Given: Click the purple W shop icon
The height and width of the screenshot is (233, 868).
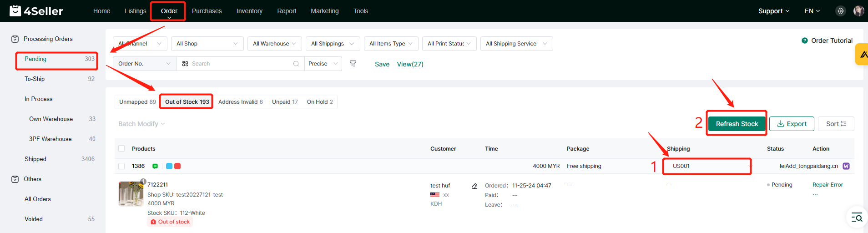Looking at the screenshot, I should tap(846, 166).
